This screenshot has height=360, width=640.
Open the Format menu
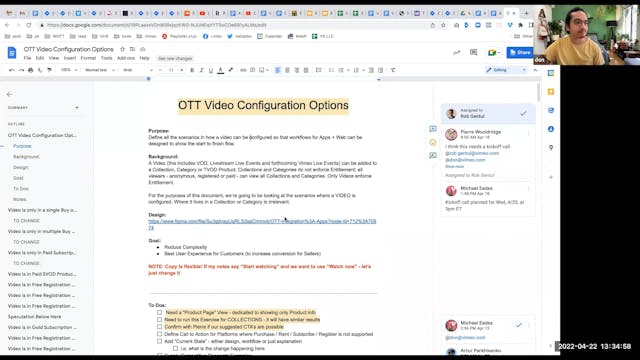(88, 58)
